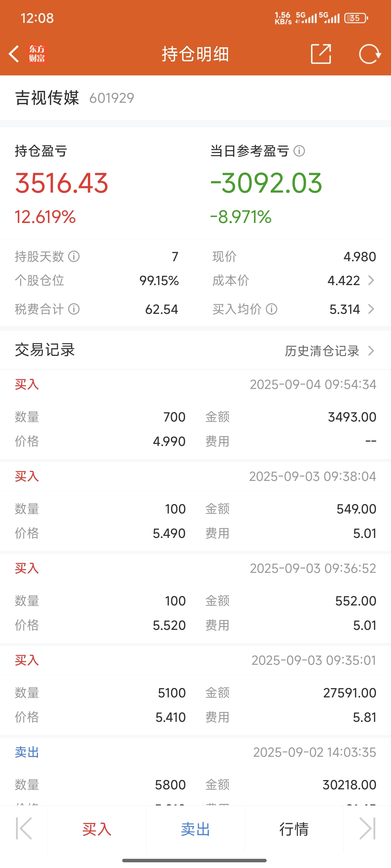The image size is (391, 868).
Task: Tap 买入 in the bottom bar
Action: pos(97,829)
